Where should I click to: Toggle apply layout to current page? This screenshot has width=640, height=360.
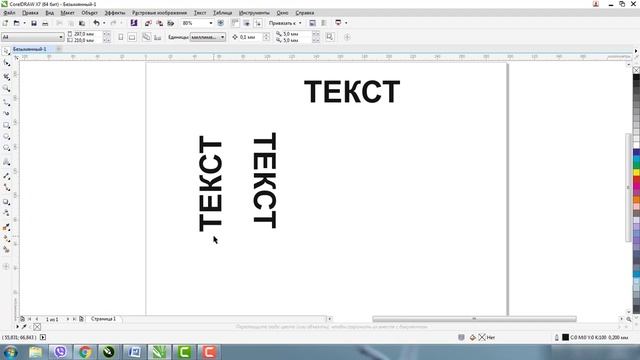[x=158, y=37]
